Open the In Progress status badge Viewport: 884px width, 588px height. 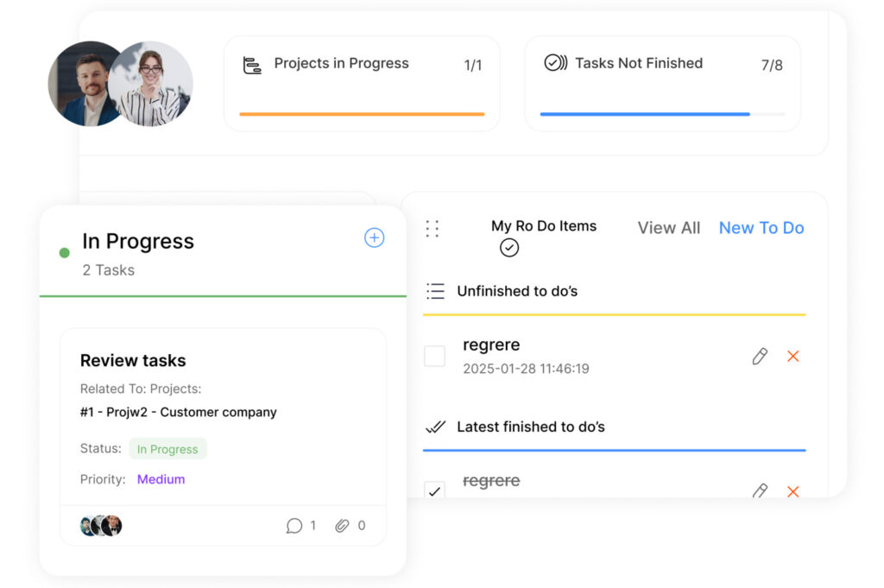pyautogui.click(x=167, y=449)
